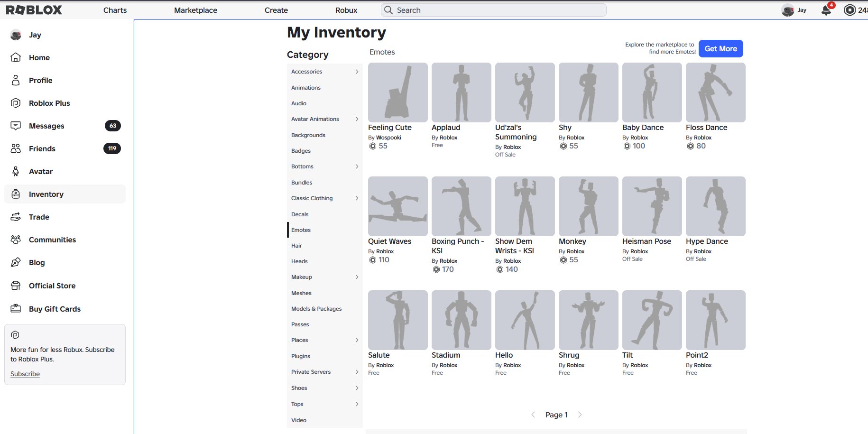Click the Friends sidebar icon
The image size is (868, 434).
(x=16, y=148)
